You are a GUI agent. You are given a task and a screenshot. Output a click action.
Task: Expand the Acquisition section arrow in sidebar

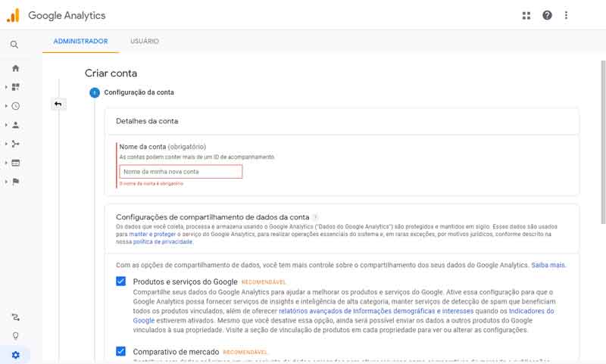[6, 144]
